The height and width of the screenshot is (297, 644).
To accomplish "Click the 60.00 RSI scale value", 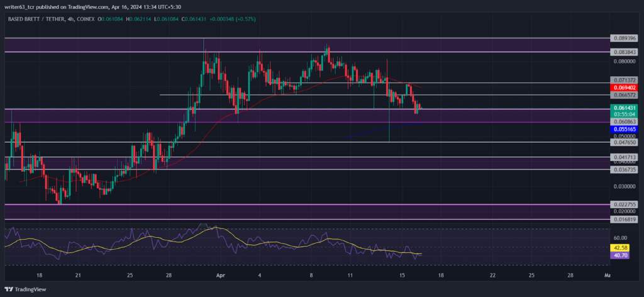I will click(x=621, y=238).
